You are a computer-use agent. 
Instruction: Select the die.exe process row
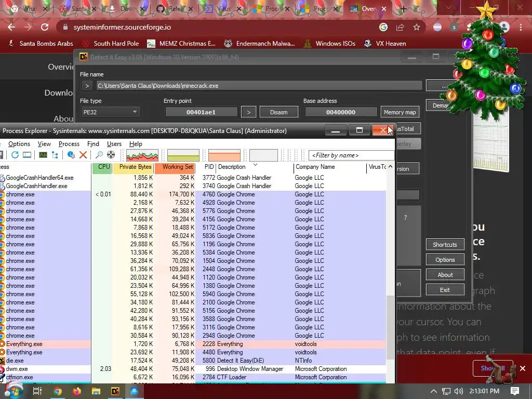193,361
